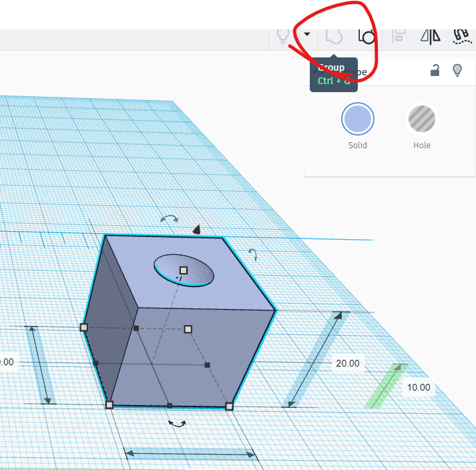The image size is (476, 470).
Task: Click the white handle at box's bottom-right corner
Action: [229, 406]
